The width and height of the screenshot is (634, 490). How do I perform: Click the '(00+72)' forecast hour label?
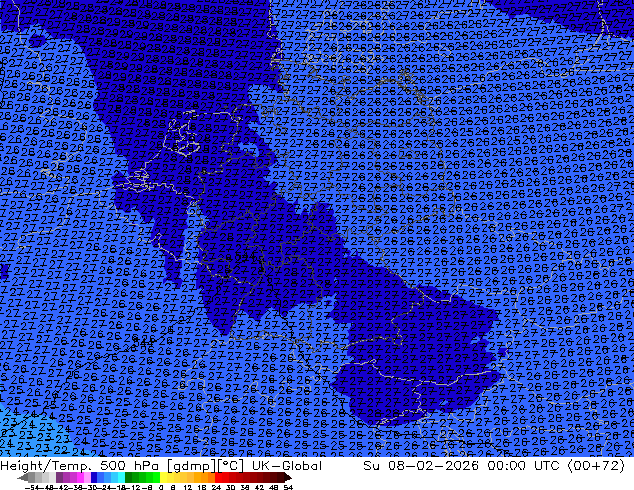coord(597,466)
